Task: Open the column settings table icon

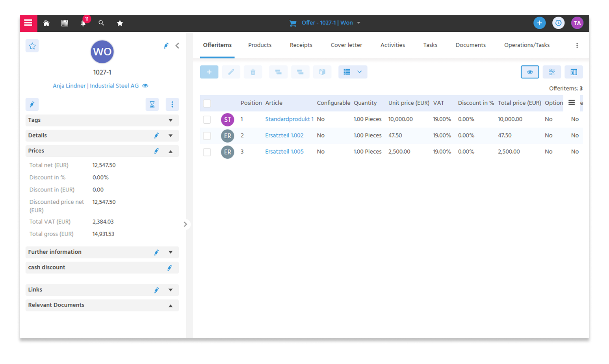Action: point(574,72)
